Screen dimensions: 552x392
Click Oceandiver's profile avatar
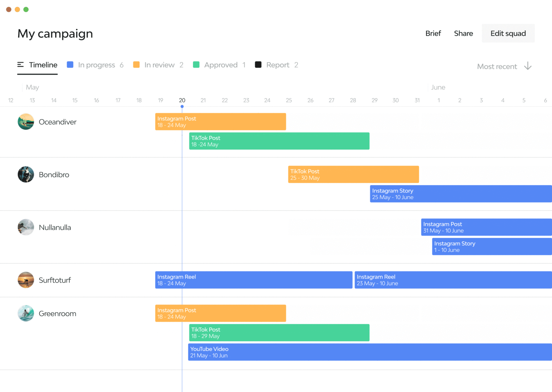point(26,122)
